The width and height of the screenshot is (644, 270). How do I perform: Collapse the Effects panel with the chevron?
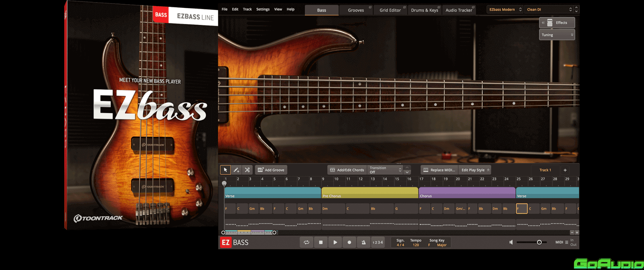[x=543, y=22]
